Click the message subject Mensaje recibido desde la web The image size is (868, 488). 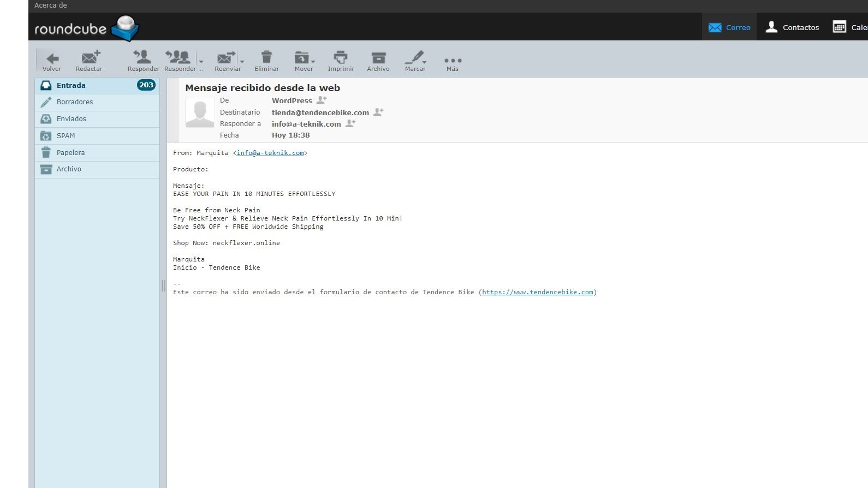pos(263,88)
